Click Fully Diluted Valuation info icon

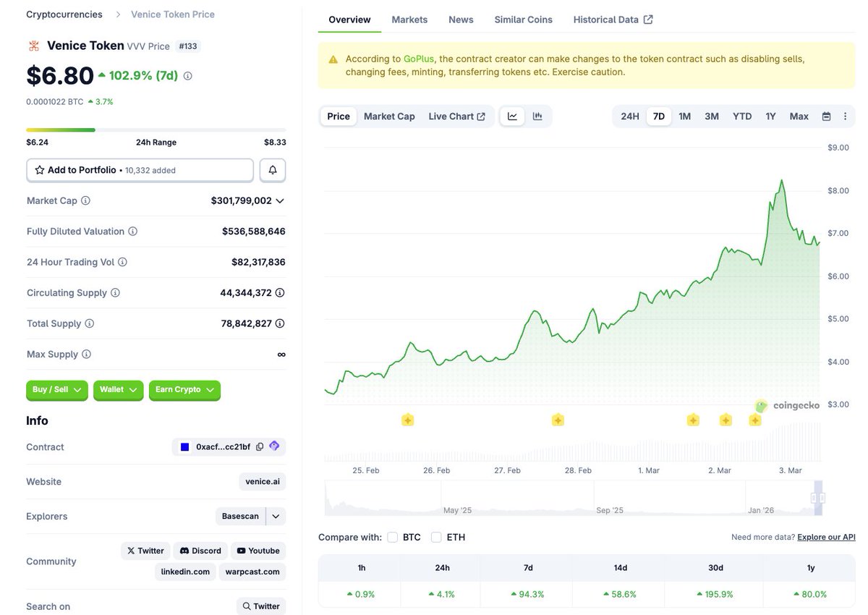[132, 232]
